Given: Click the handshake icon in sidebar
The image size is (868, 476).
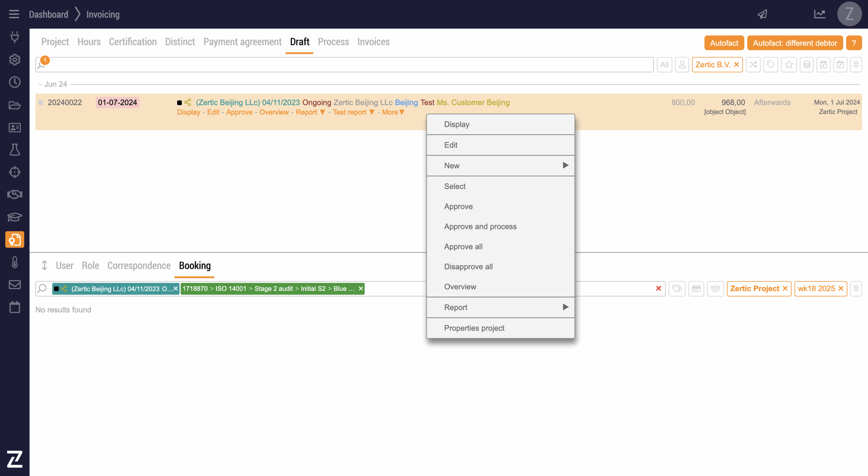Looking at the screenshot, I should [x=15, y=195].
